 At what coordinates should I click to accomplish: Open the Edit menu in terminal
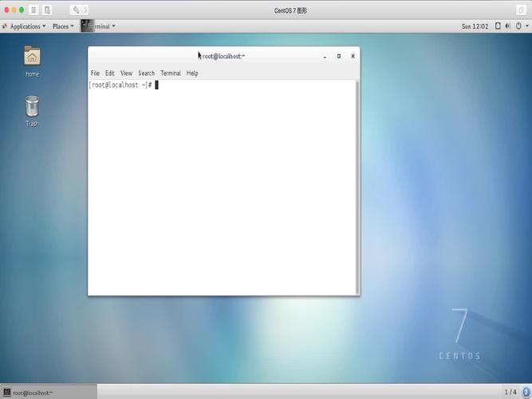[x=109, y=73]
